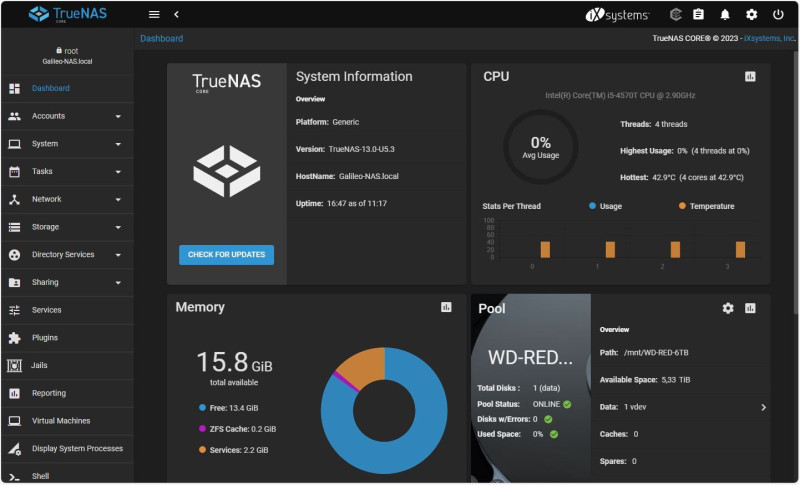The height and width of the screenshot is (485, 800).
Task: Click the Services sliders icon
Action: (x=14, y=310)
